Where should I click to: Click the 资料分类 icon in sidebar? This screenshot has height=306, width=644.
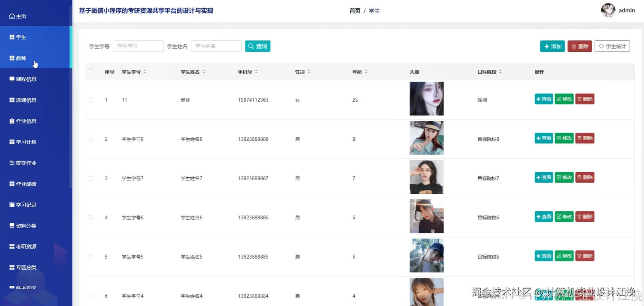(x=12, y=226)
